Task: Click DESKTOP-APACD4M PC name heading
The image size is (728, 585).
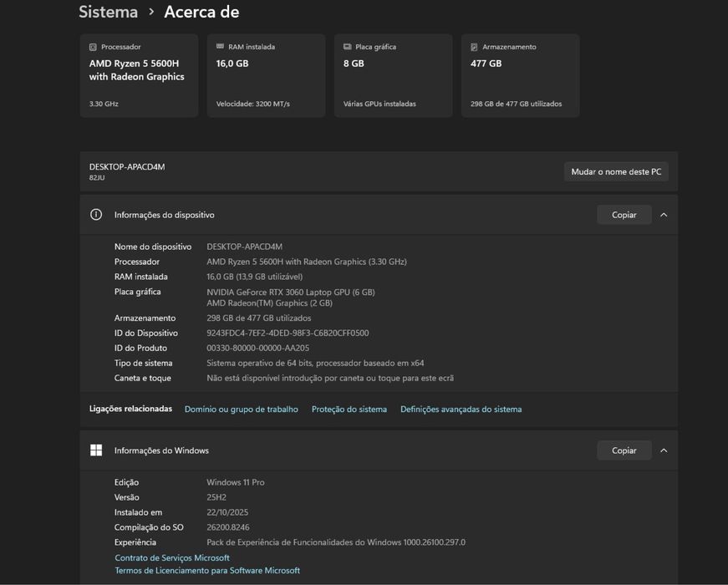Action: pyautogui.click(x=127, y=166)
